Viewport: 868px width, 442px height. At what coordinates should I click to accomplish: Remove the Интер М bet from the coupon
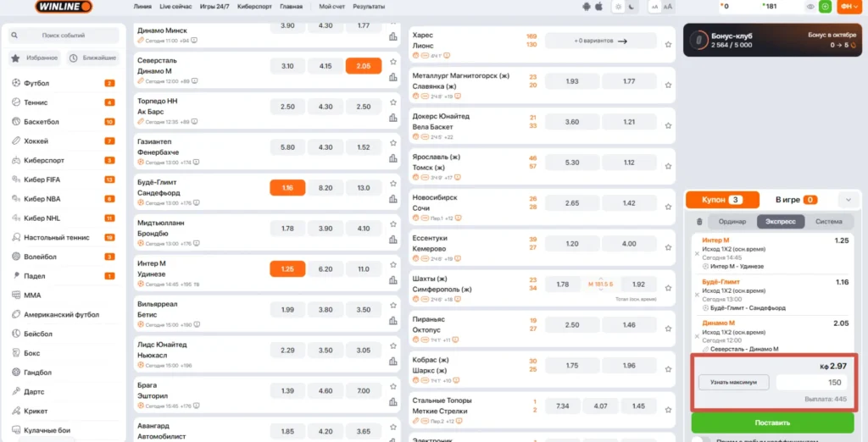click(x=697, y=253)
